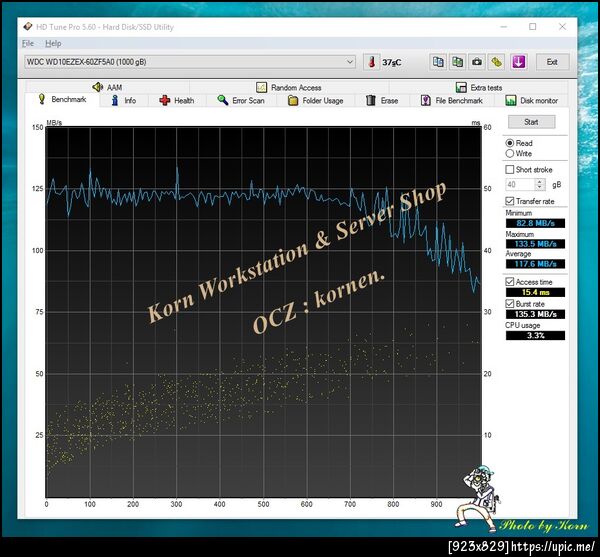Open options using the yellow tag icon
Image resolution: width=600 pixels, height=557 pixels.
[x=496, y=62]
